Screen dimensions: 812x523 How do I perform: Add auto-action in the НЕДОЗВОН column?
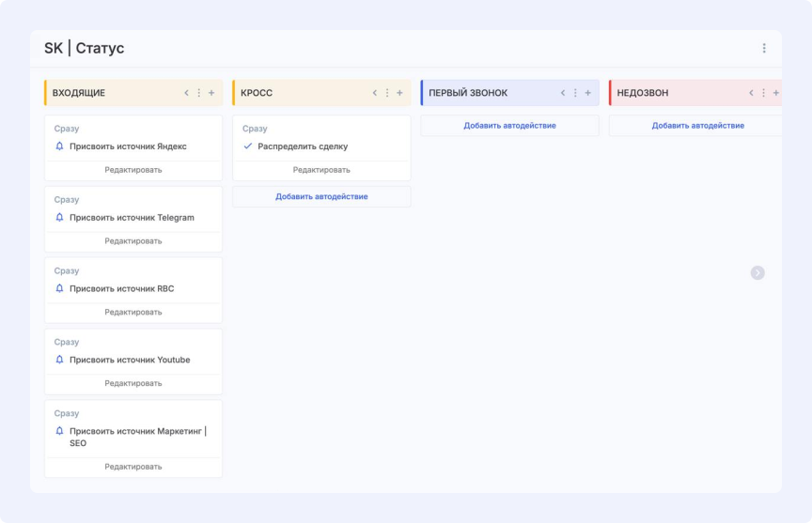[697, 126]
